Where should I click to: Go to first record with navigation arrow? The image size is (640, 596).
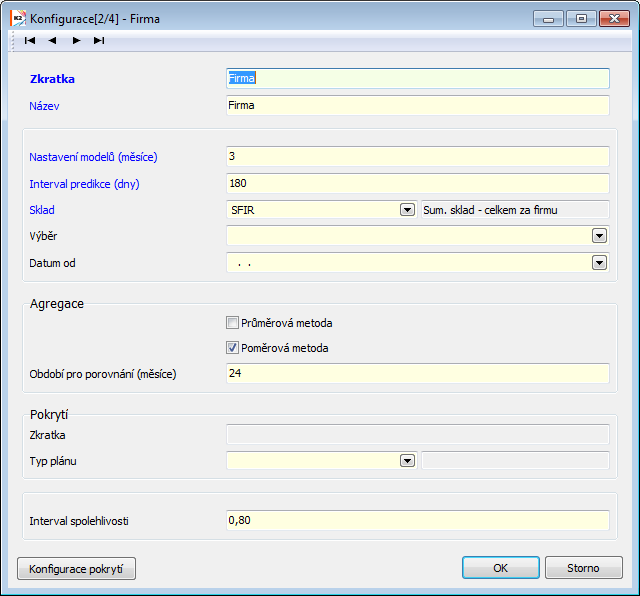click(x=30, y=40)
